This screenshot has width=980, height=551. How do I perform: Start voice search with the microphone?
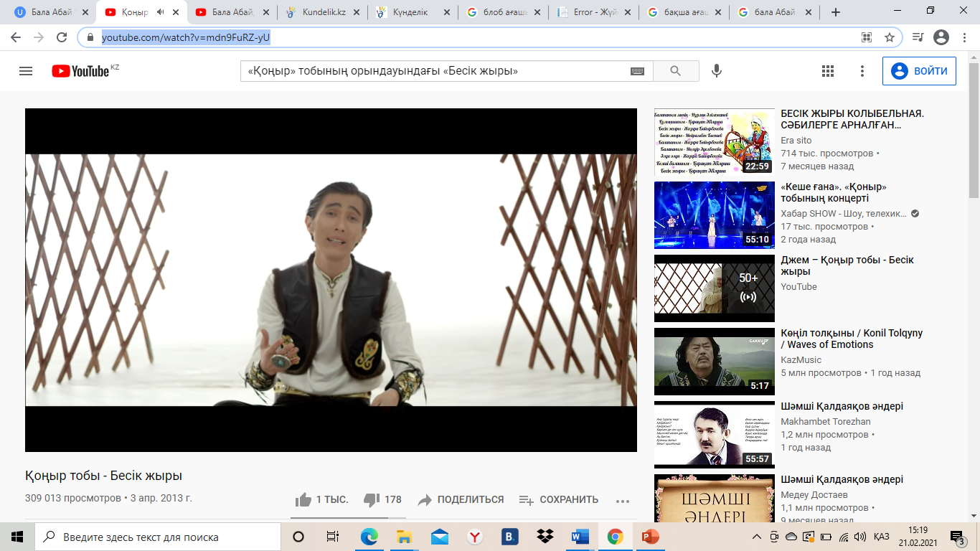click(716, 71)
